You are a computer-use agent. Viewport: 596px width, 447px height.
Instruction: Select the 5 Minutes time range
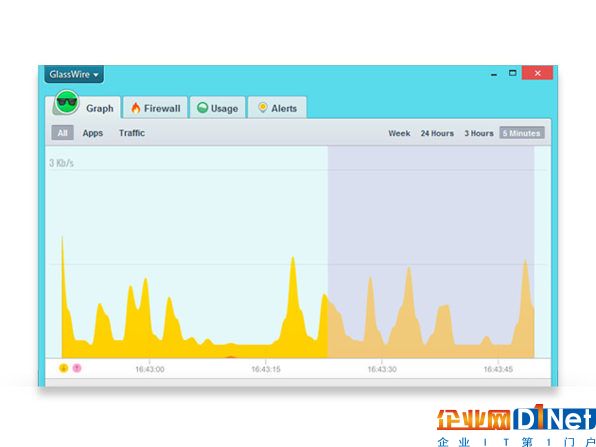click(522, 133)
